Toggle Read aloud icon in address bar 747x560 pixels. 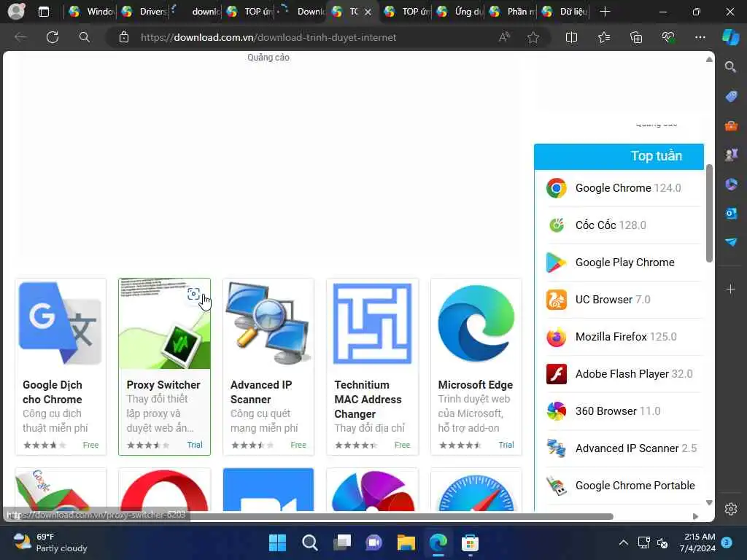click(504, 37)
